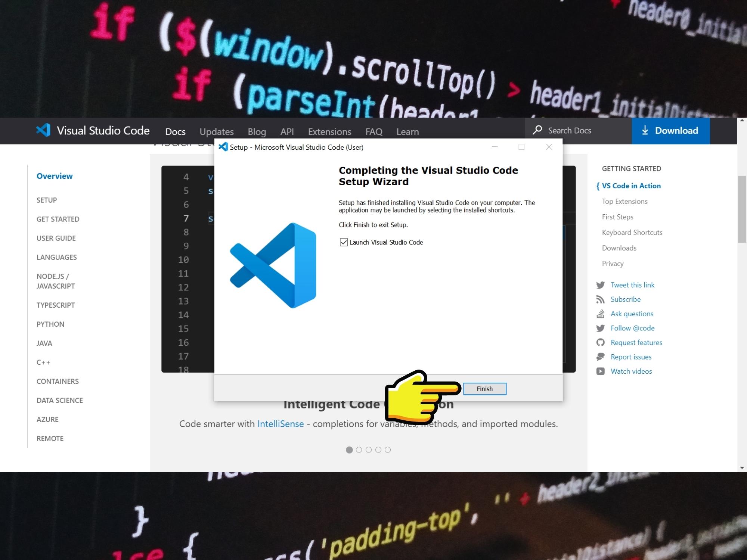Click the Follow @code link
This screenshot has height=560, width=747.
point(633,328)
